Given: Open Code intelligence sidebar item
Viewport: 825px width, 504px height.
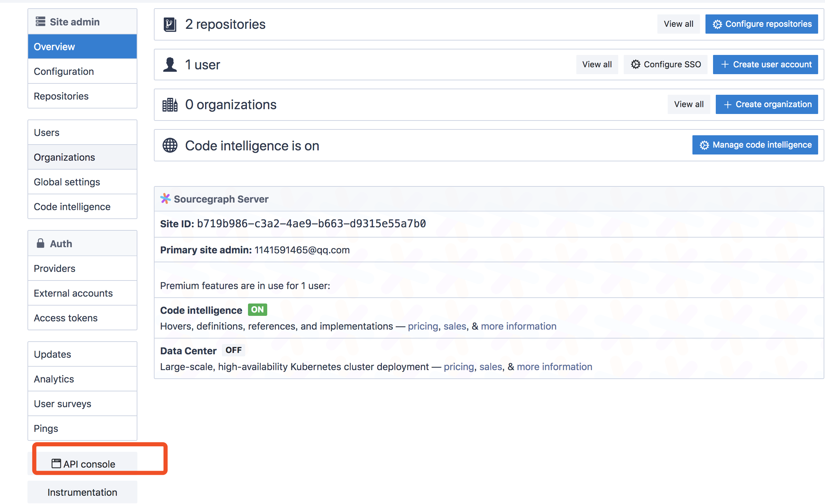Looking at the screenshot, I should pos(82,206).
